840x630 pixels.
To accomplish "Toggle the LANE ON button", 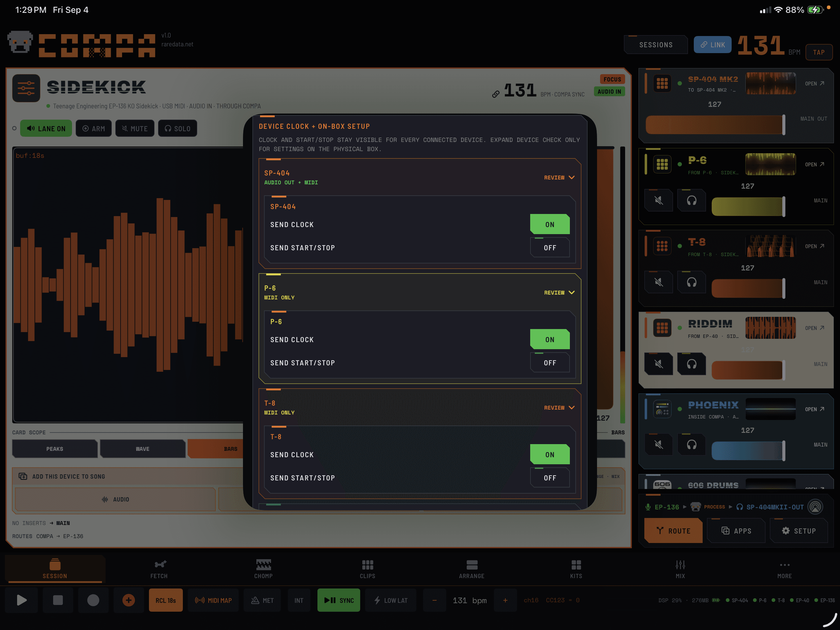I will pos(46,129).
